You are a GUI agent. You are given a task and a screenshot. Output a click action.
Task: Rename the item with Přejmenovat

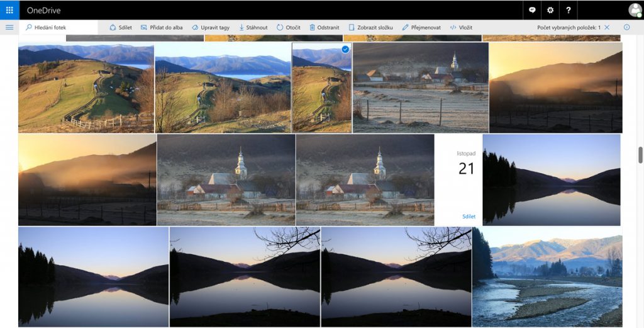tap(421, 28)
